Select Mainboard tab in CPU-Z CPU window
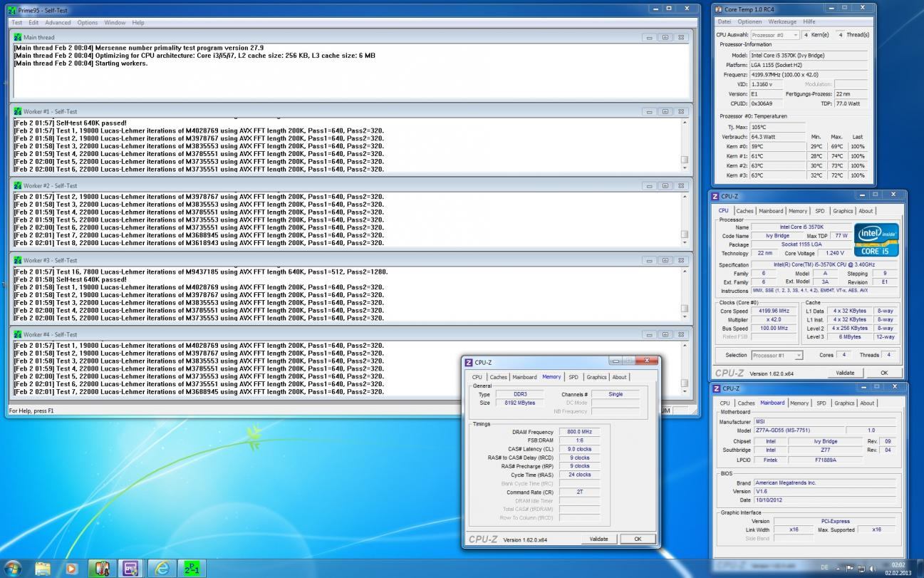This screenshot has width=924, height=578. pyautogui.click(x=771, y=211)
